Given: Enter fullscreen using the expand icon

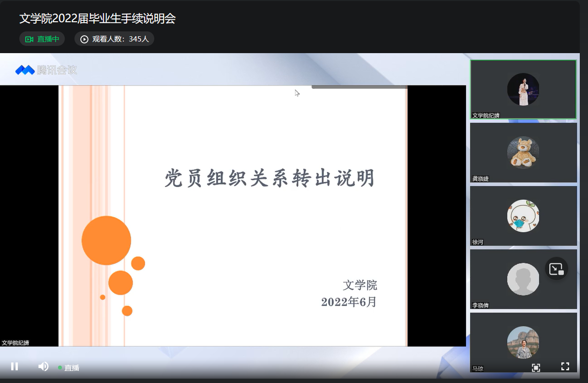Looking at the screenshot, I should coord(566,368).
